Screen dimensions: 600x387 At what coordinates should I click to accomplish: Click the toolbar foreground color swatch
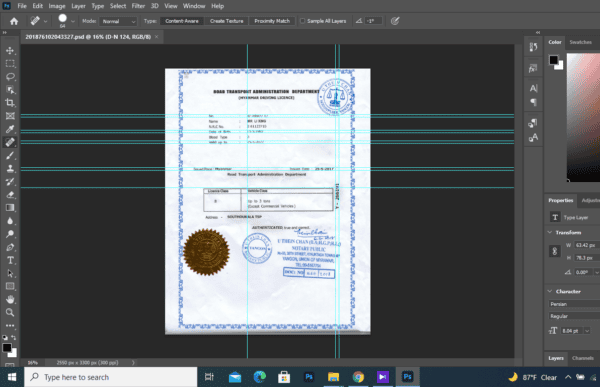tap(7, 348)
